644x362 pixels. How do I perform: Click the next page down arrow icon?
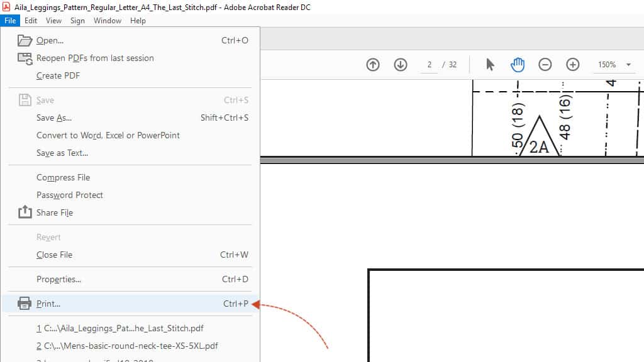tap(401, 65)
